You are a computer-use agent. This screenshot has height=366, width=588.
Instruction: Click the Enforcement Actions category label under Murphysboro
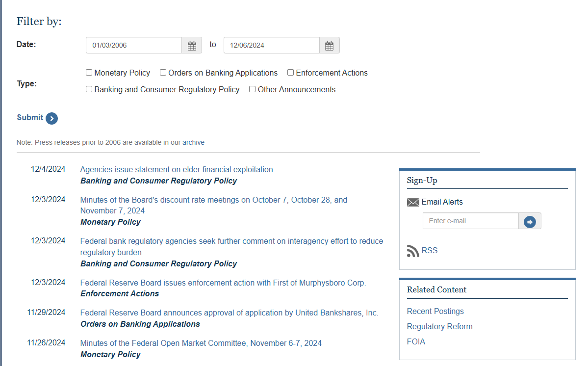(x=120, y=293)
